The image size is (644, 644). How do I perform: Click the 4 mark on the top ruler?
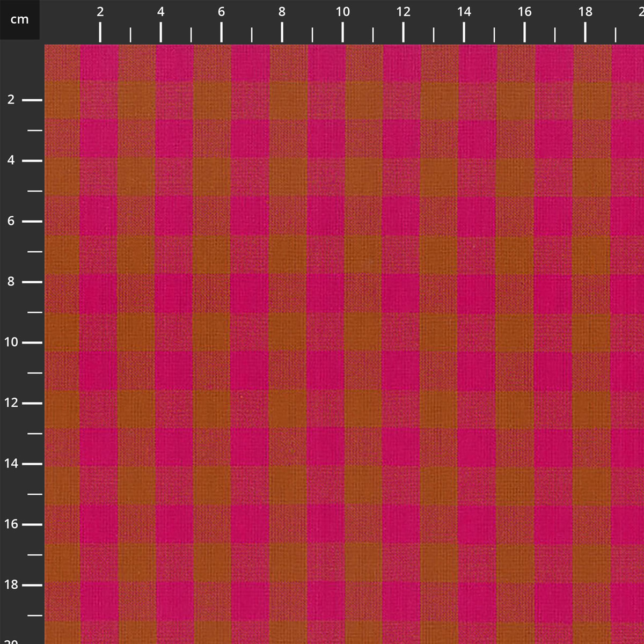coord(161,32)
